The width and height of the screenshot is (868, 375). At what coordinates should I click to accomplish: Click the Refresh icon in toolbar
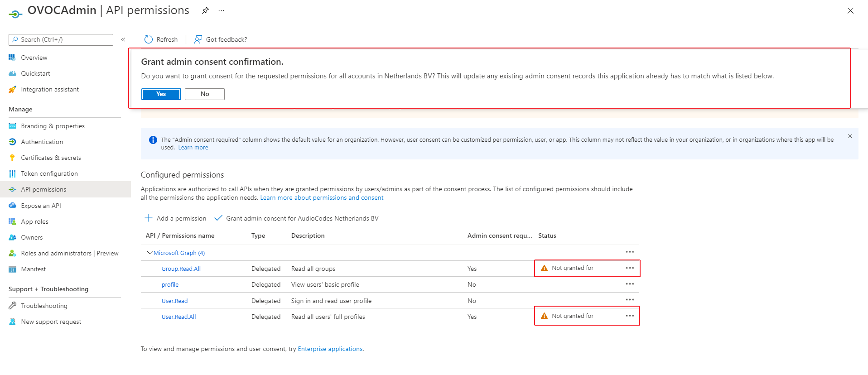pos(149,39)
